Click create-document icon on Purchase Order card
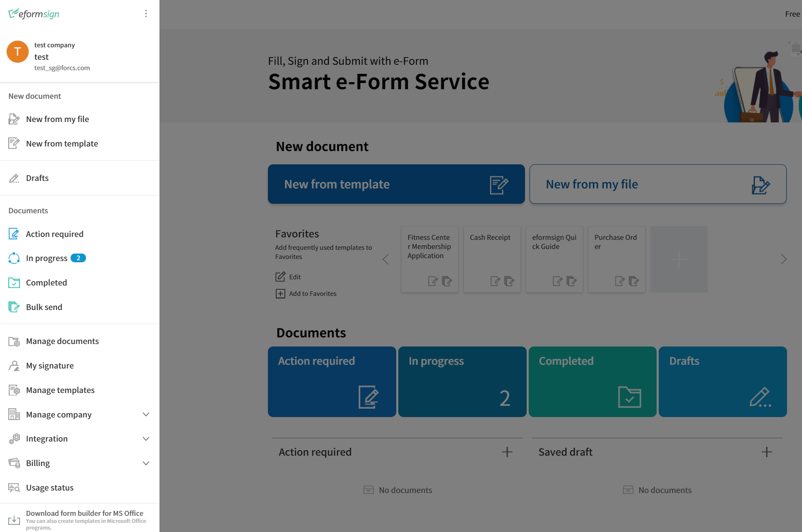 (620, 281)
